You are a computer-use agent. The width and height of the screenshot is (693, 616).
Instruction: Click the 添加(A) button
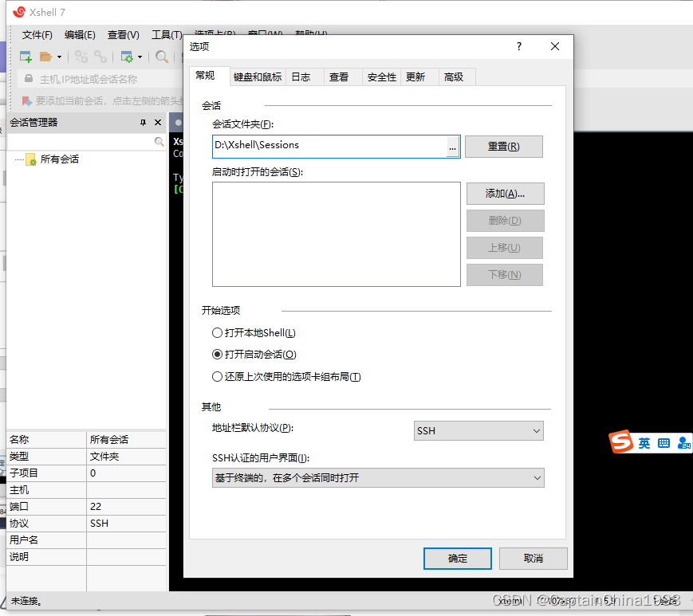(504, 194)
